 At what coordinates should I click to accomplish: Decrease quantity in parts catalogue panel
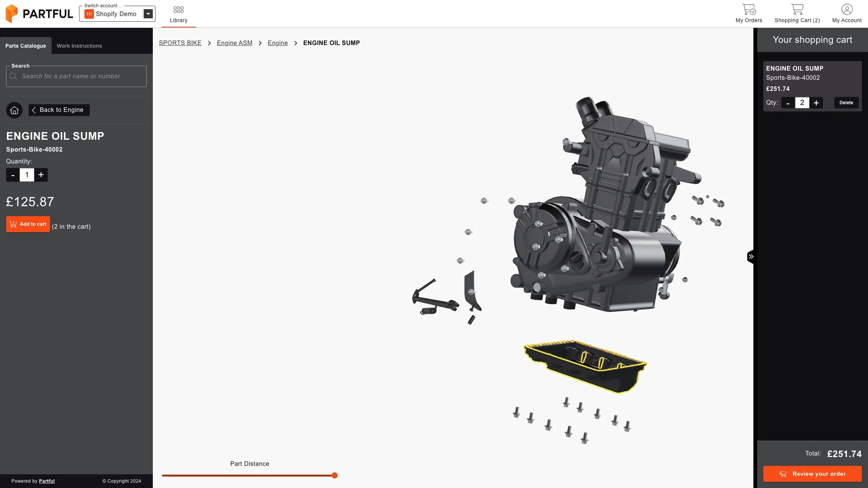click(13, 175)
